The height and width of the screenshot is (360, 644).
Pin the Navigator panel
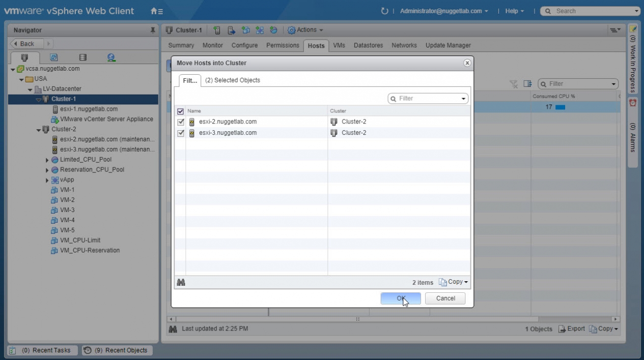click(x=152, y=31)
